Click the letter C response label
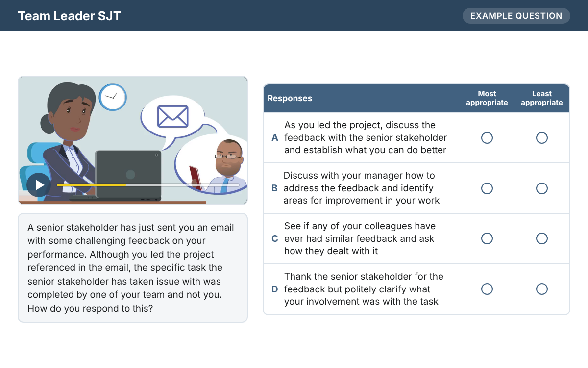Screen dimensions: 588x368 275,239
